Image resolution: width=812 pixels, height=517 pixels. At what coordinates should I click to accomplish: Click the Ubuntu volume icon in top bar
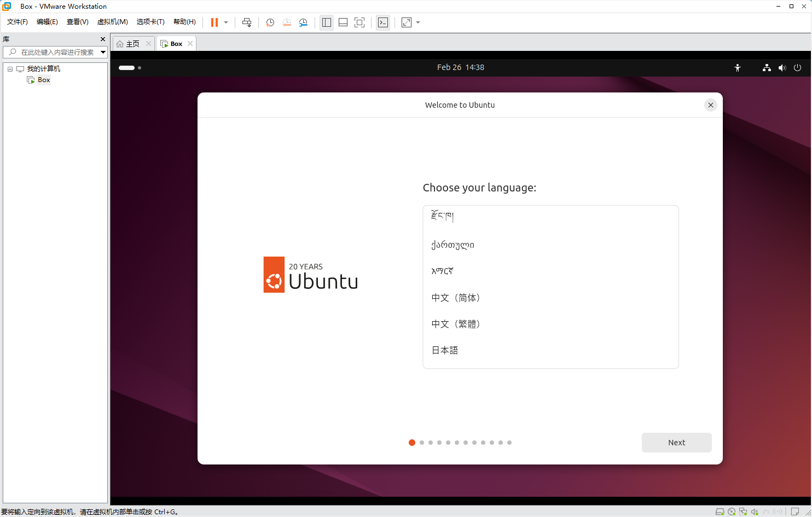click(x=782, y=68)
